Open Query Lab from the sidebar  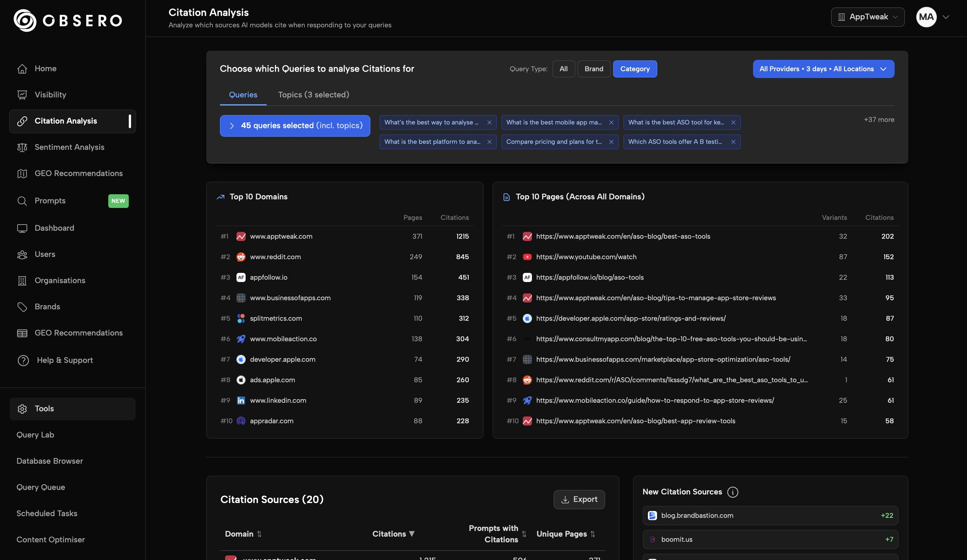[x=35, y=435]
